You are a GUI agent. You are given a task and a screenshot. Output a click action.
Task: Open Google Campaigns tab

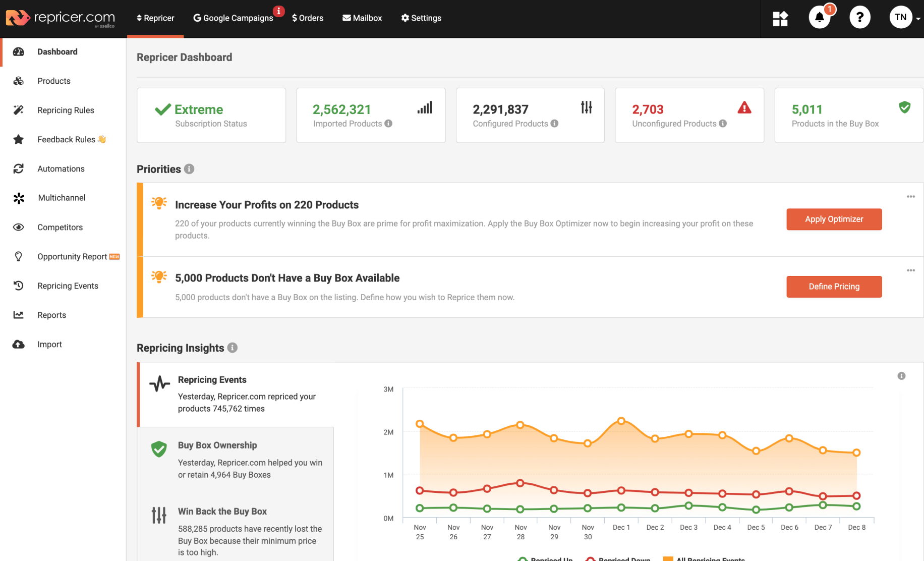pyautogui.click(x=233, y=18)
